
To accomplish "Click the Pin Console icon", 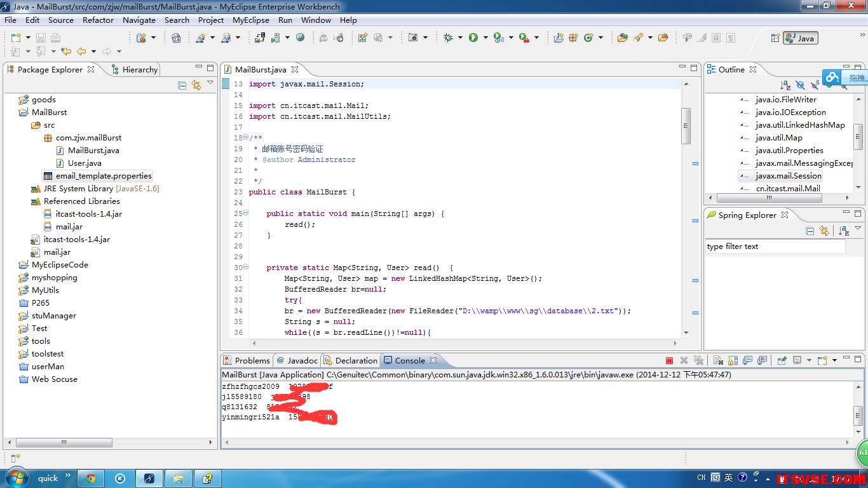I will 782,360.
